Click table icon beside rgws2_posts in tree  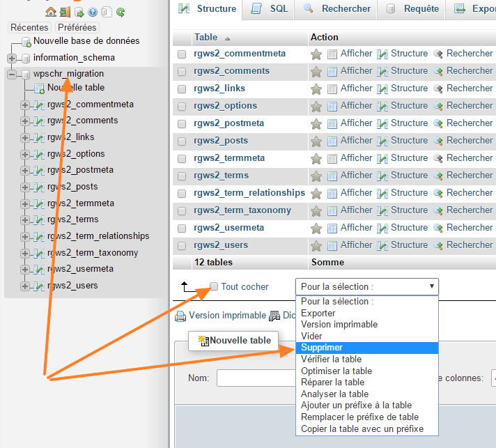39,187
